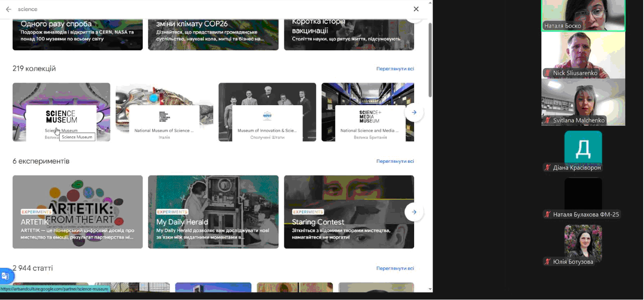Click muted mic icon for Діана Красіворон
The width and height of the screenshot is (644, 300).
548,168
